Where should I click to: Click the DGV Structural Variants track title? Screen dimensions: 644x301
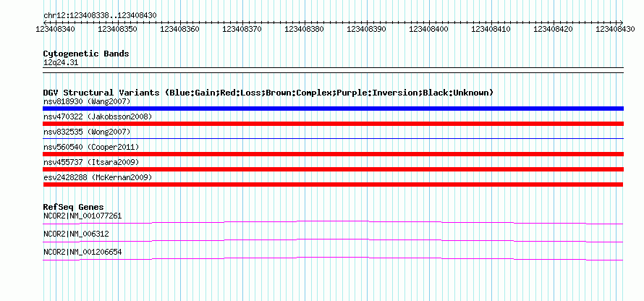click(268, 93)
